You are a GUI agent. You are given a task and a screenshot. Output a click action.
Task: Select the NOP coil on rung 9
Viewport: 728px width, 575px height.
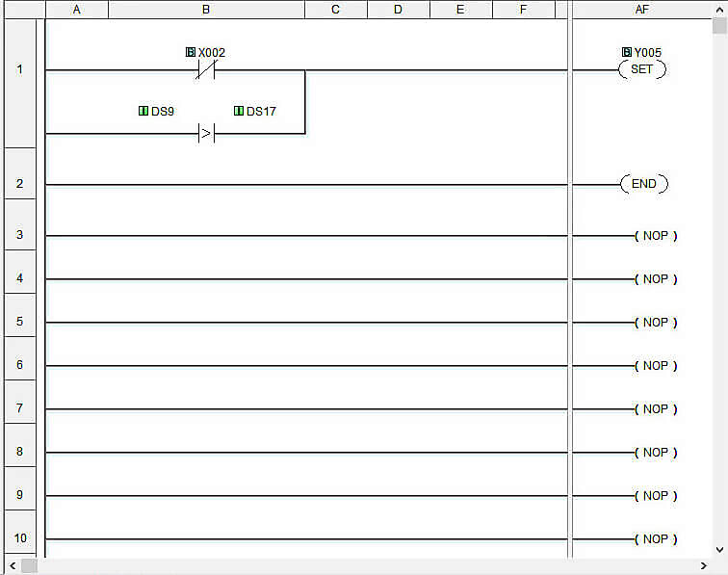click(656, 496)
